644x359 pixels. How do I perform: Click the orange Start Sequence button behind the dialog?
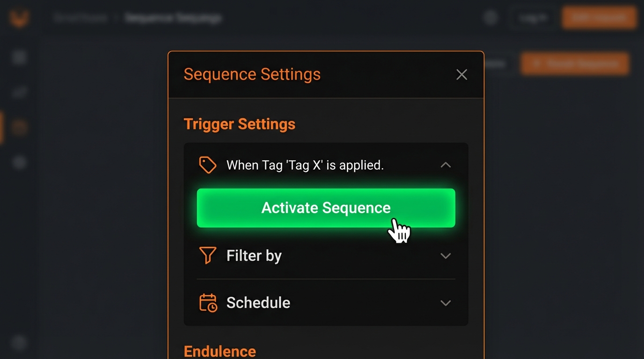coord(575,64)
